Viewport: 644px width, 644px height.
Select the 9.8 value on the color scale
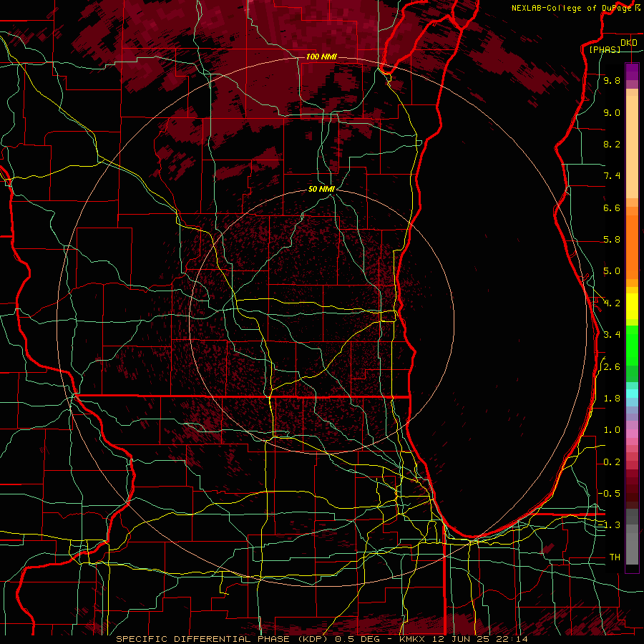[x=612, y=81]
